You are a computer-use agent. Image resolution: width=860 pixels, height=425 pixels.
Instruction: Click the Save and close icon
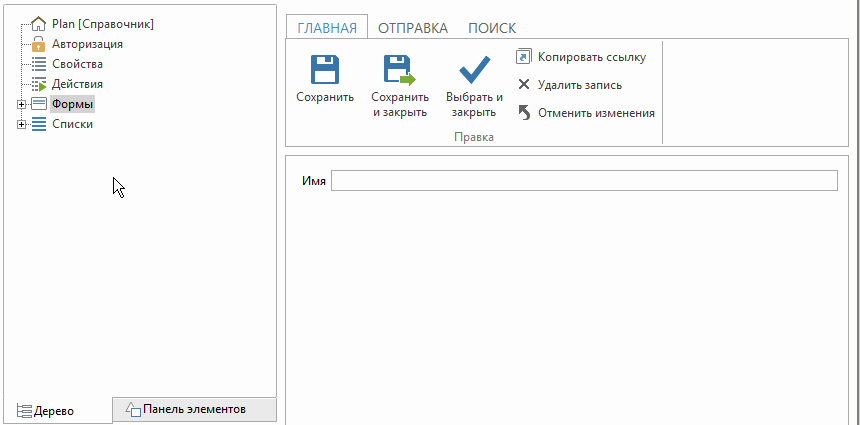pos(399,70)
